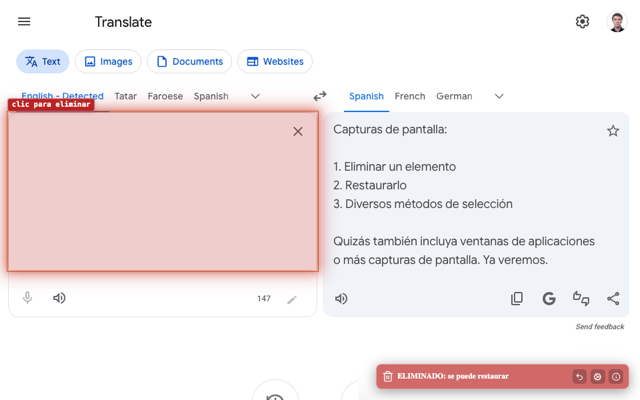Swap source and target languages
Image resolution: width=640 pixels, height=400 pixels.
click(320, 96)
